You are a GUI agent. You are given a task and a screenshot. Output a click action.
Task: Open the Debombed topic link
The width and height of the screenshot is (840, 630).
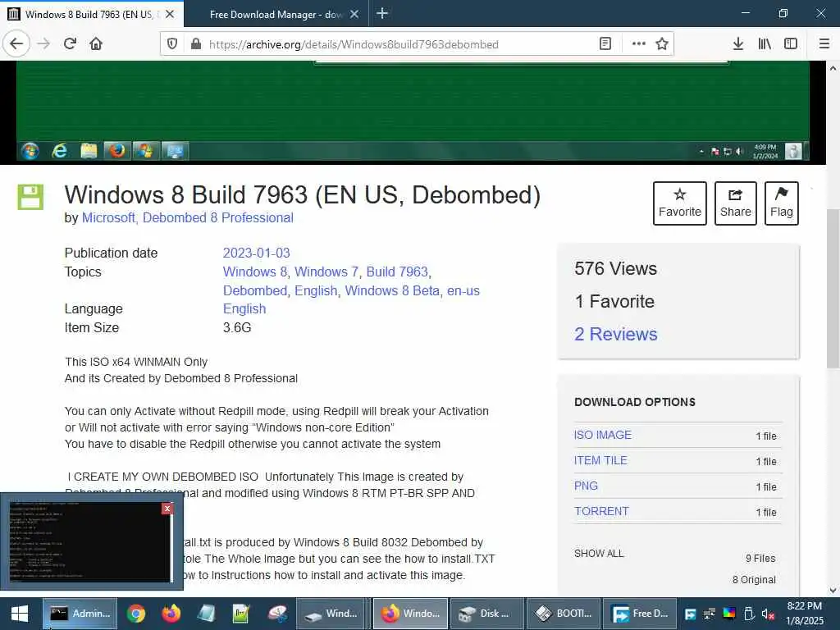(255, 291)
